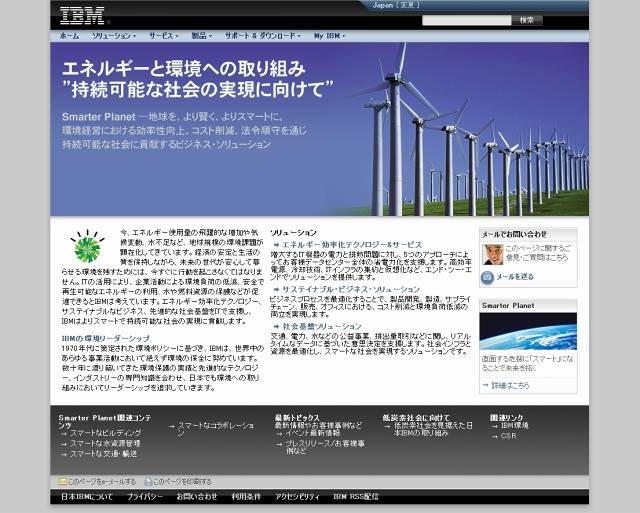
Task: Open the ホーム menu item
Action: (x=70, y=36)
